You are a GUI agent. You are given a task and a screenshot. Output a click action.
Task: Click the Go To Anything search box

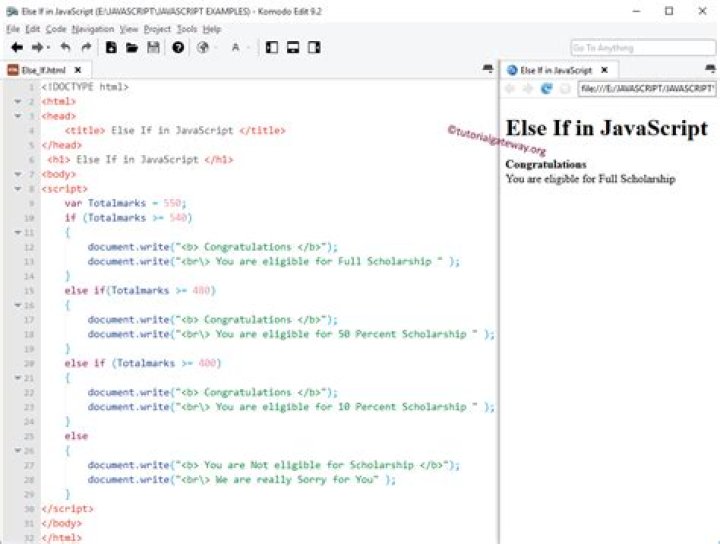(643, 48)
